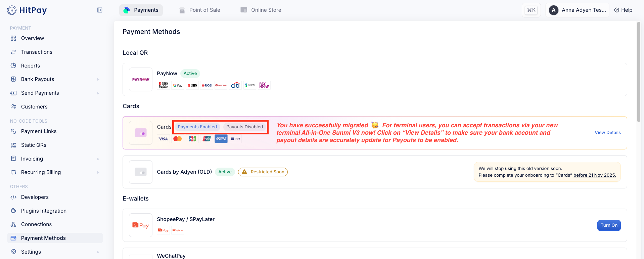This screenshot has height=259, width=644.
Task: Click the 'E-wallets' section heading
Action: 136,199
